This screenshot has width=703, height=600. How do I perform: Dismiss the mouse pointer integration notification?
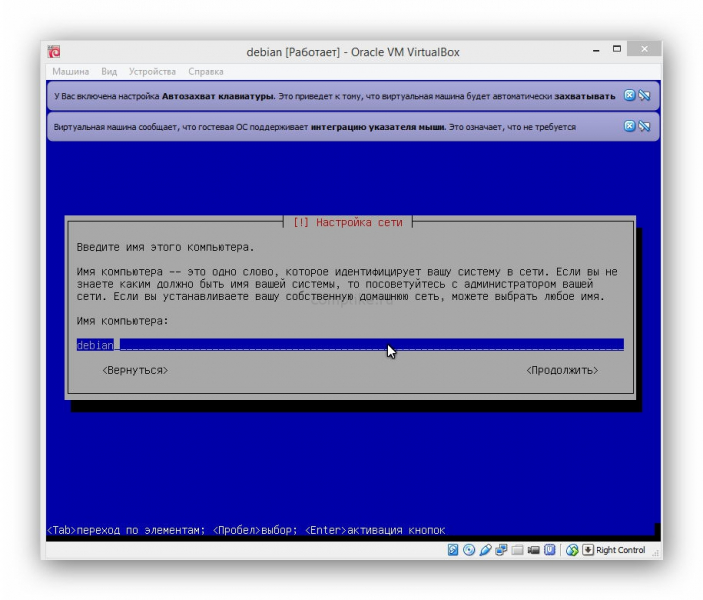(629, 127)
